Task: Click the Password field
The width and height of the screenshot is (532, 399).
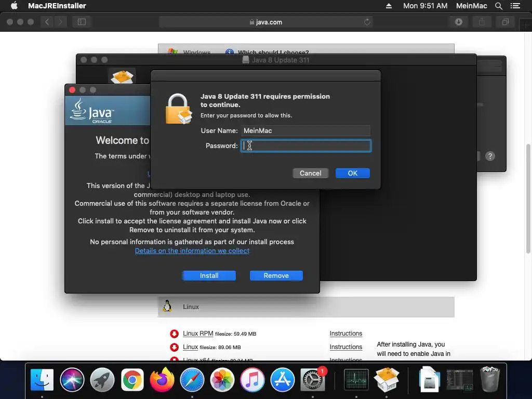Action: (x=305, y=146)
